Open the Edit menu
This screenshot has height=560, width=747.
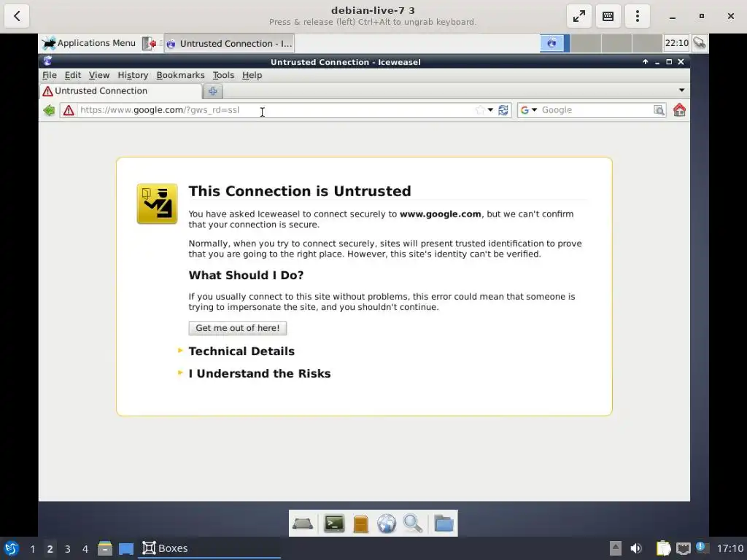coord(73,75)
